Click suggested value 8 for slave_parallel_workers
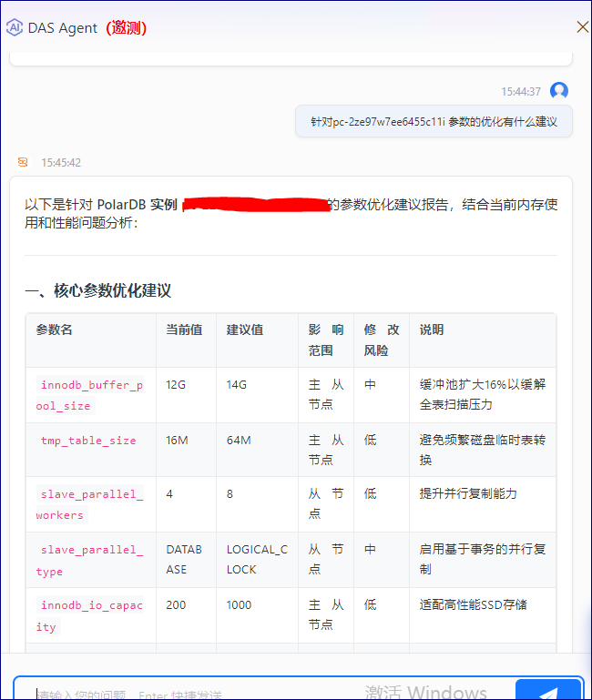This screenshot has width=592, height=700. 230,493
